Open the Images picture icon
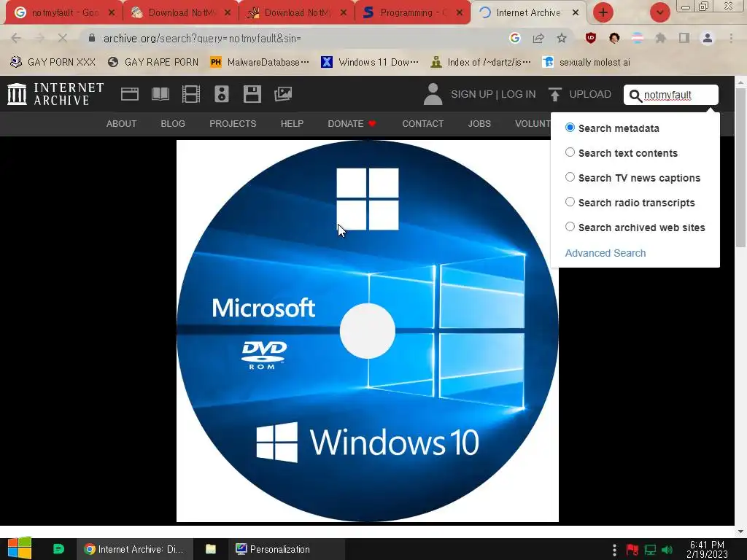Image resolution: width=747 pixels, height=560 pixels. pos(283,94)
